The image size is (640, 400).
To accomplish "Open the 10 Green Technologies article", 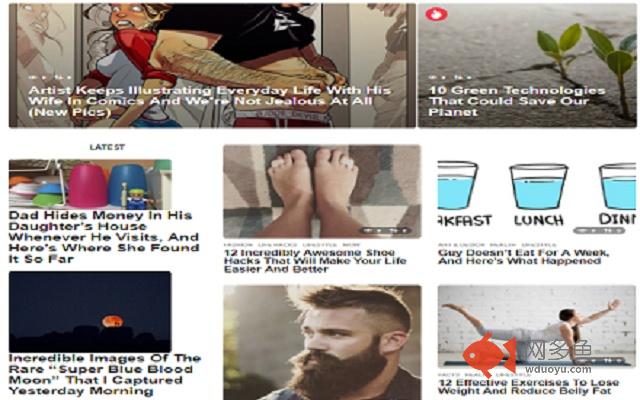I will coord(517,101).
